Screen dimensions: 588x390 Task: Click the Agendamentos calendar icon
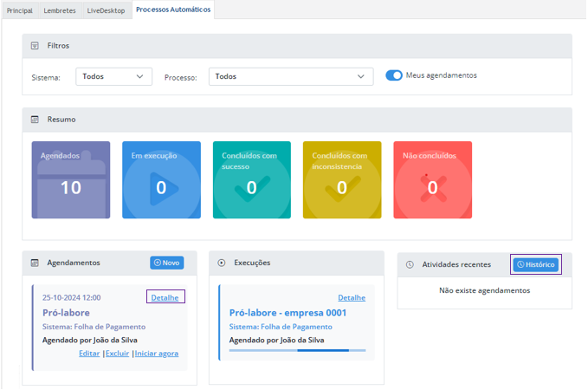35,263
